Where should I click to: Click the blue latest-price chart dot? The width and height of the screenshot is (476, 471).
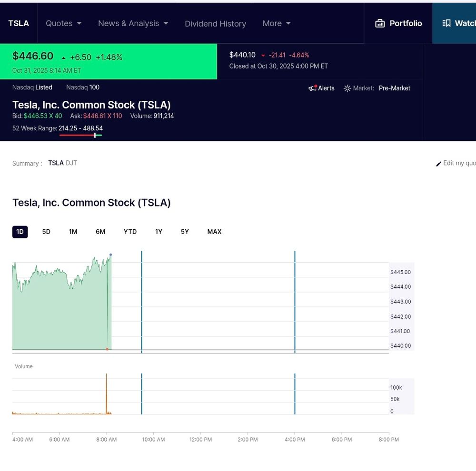point(110,255)
